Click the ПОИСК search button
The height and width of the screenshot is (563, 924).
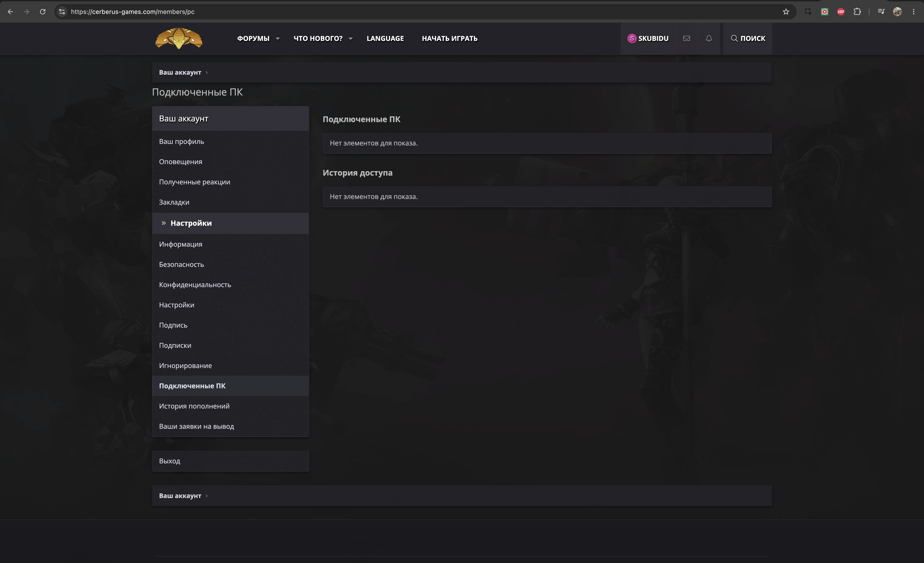[748, 38]
